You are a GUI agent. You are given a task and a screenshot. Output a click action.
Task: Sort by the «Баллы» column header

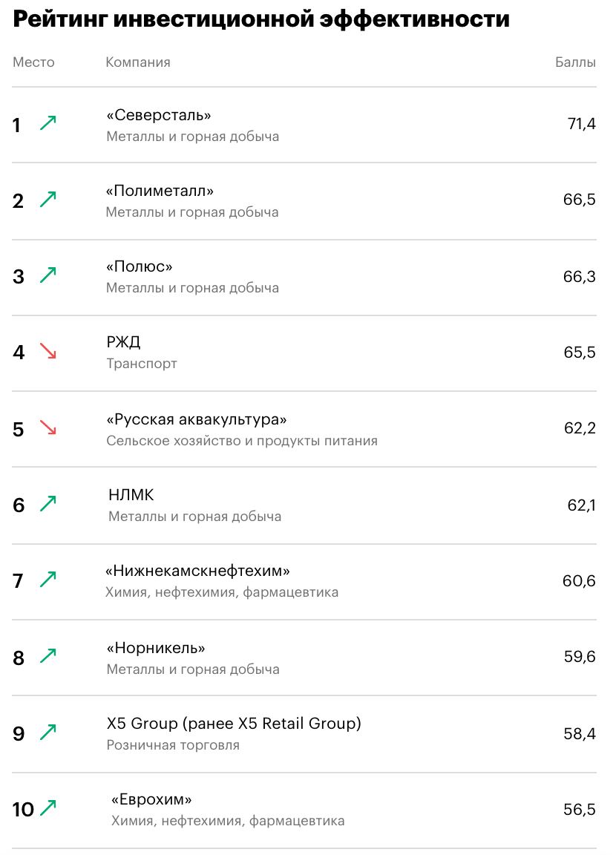coord(575,62)
